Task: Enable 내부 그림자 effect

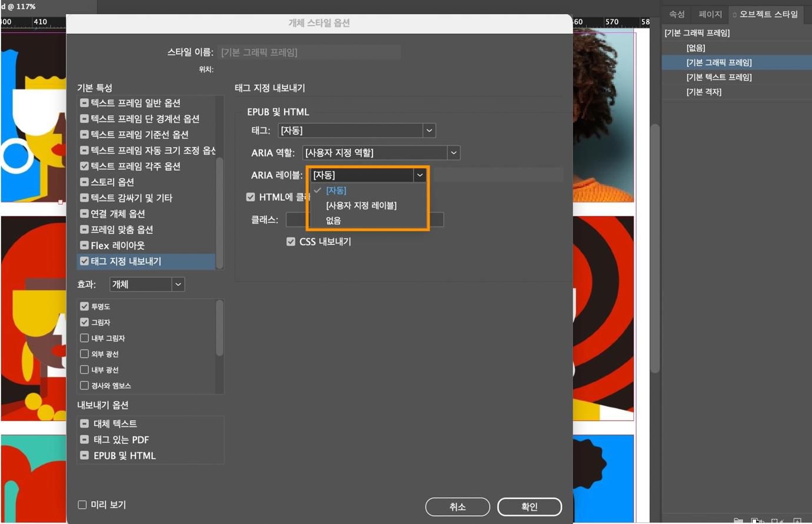Action: pyautogui.click(x=84, y=338)
